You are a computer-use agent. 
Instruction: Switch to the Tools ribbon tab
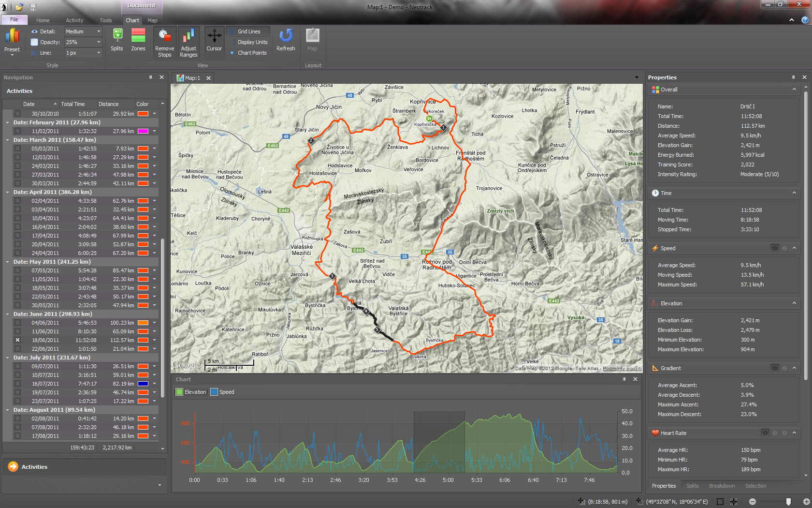coord(105,20)
